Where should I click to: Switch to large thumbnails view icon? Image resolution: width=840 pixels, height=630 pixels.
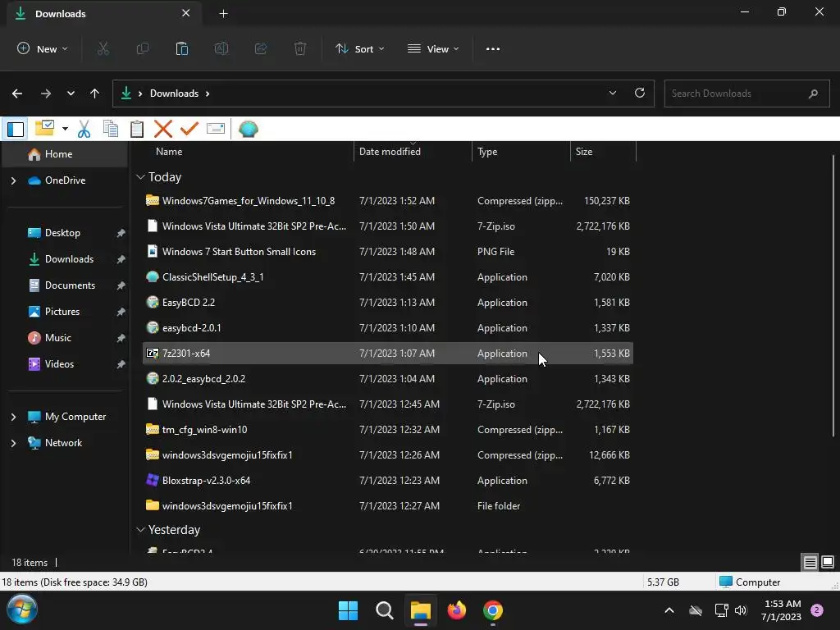828,562
